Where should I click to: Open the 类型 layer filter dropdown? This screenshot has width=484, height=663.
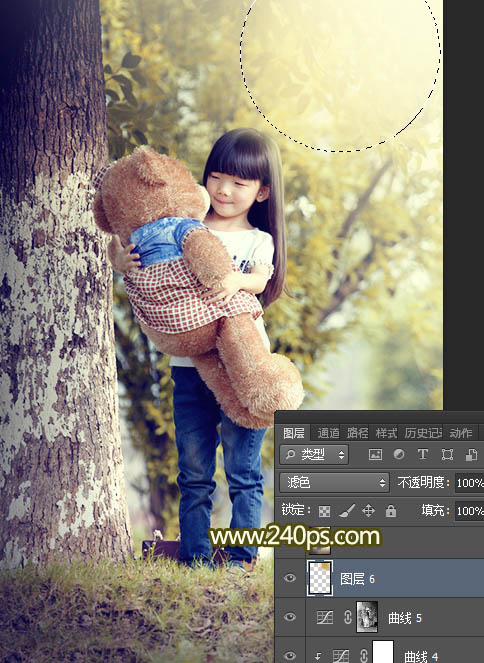click(314, 455)
